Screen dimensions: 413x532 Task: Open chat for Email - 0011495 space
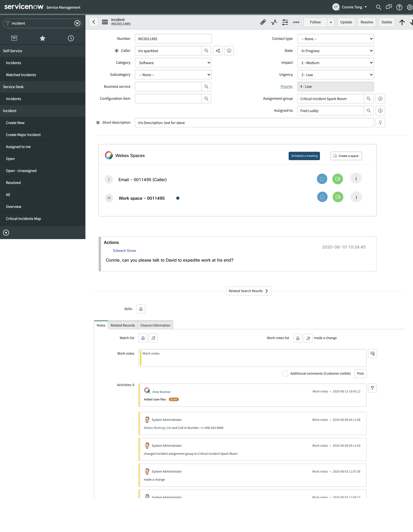[322, 179]
